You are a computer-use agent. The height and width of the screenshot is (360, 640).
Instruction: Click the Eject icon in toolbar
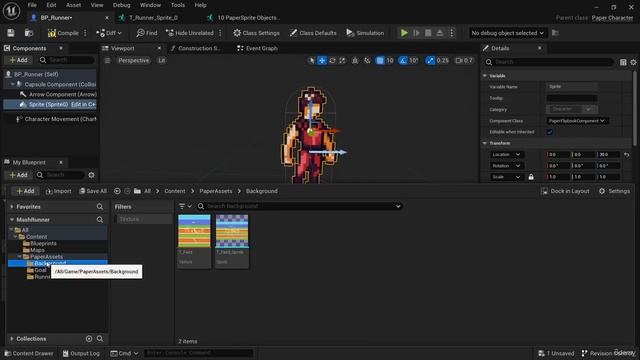(440, 33)
